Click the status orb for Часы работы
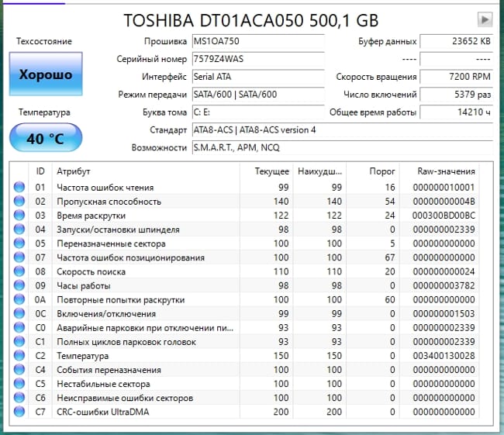This screenshot has height=435, width=504. pos(19,285)
